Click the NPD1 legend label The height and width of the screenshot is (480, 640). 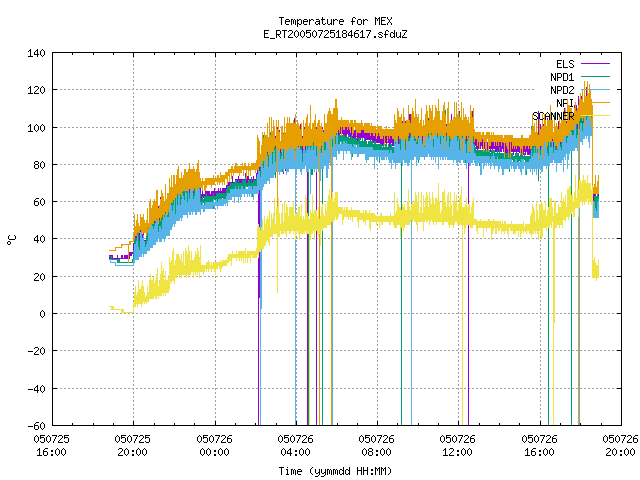(x=562, y=77)
